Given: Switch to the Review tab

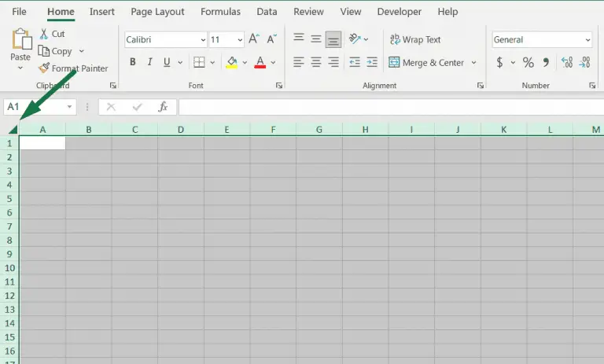Looking at the screenshot, I should pos(308,12).
